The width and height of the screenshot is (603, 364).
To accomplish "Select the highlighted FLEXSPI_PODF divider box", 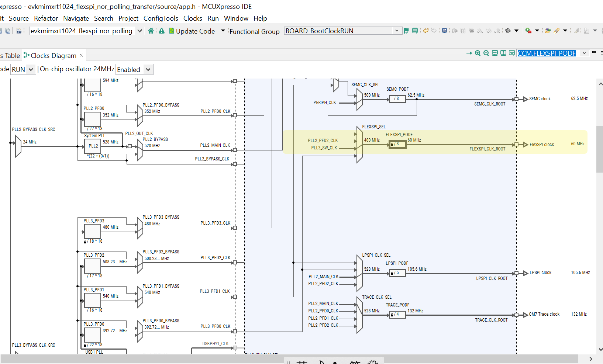I will [x=397, y=144].
